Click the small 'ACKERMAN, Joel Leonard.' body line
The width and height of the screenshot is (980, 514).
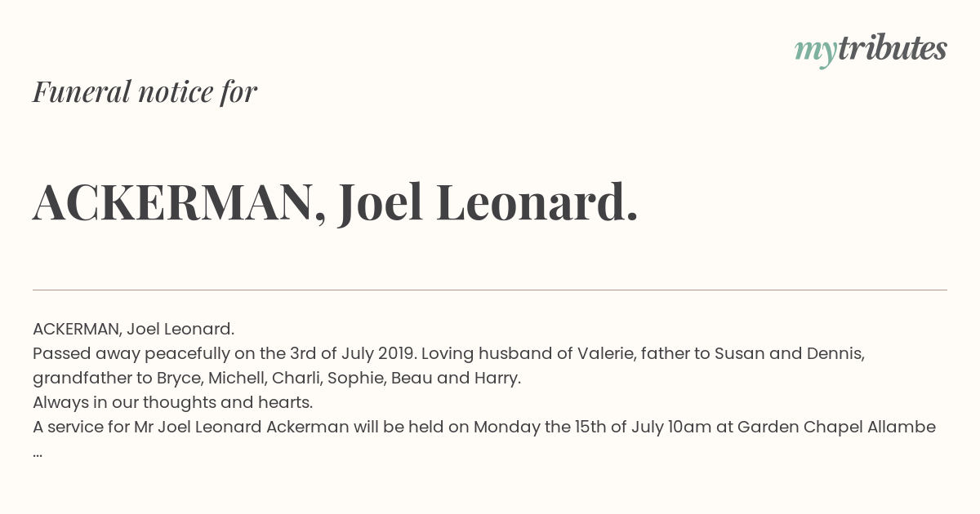point(133,329)
